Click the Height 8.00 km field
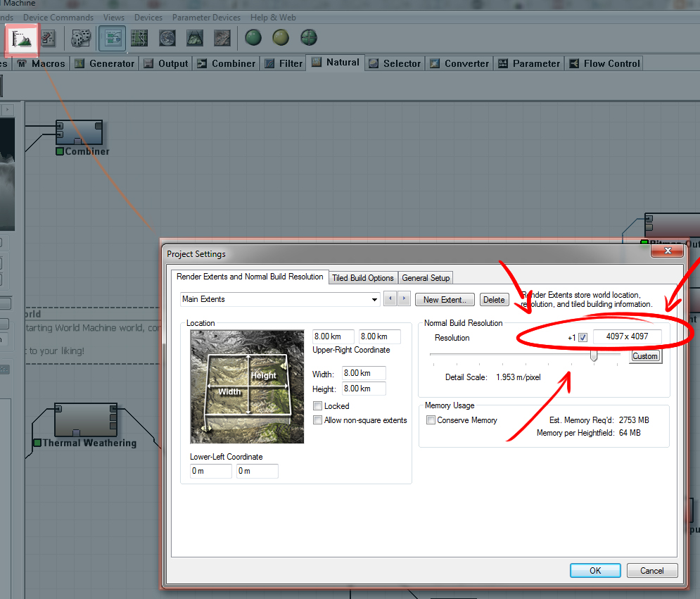Viewport: 700px width, 599px height. [364, 389]
